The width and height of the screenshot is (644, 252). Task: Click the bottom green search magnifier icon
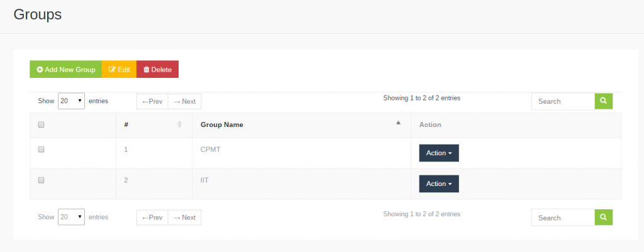click(603, 217)
